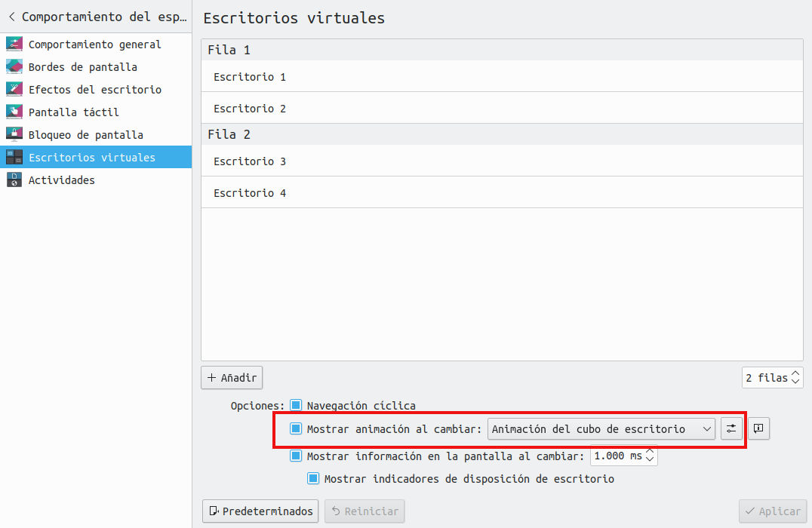Toggle the Navegación cíclica checkbox
Screen dimensions: 812x528
click(x=296, y=405)
